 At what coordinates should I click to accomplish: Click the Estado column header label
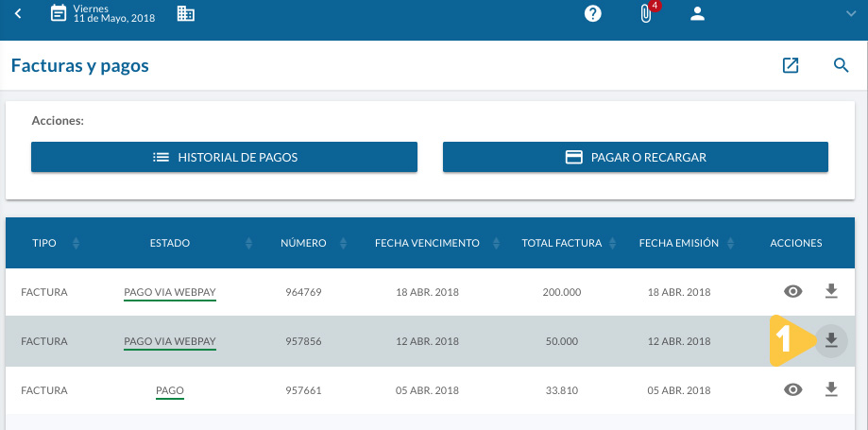coord(170,243)
